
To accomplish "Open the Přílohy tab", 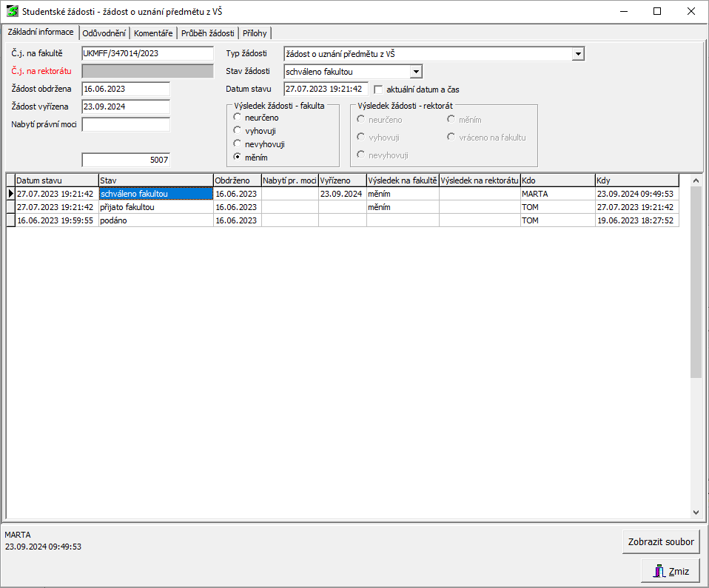I will tap(255, 33).
